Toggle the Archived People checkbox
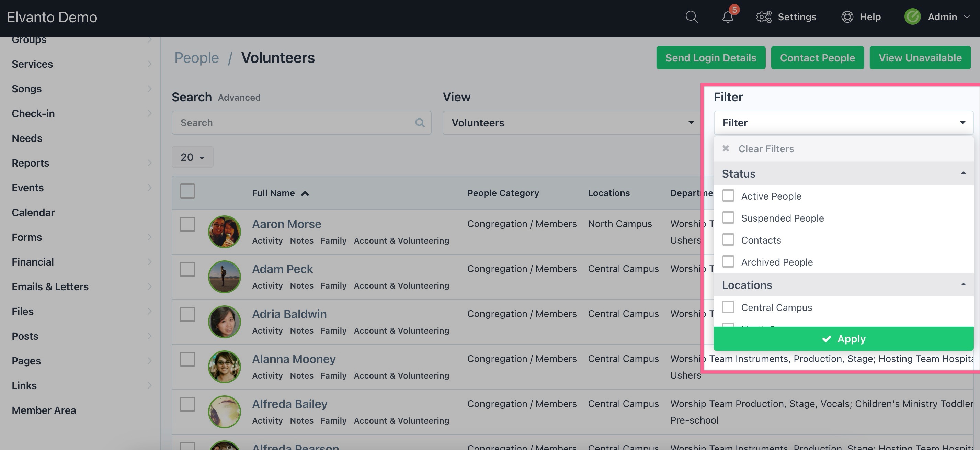 click(728, 261)
